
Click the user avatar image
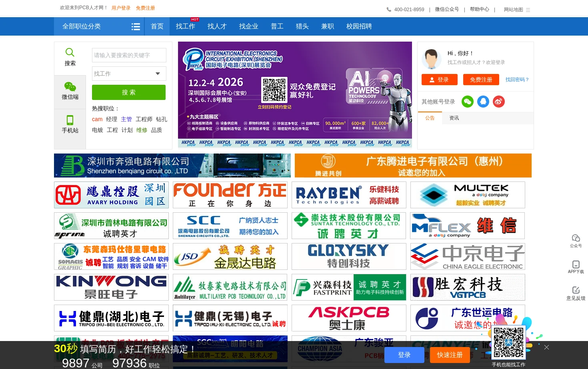pos(431,59)
